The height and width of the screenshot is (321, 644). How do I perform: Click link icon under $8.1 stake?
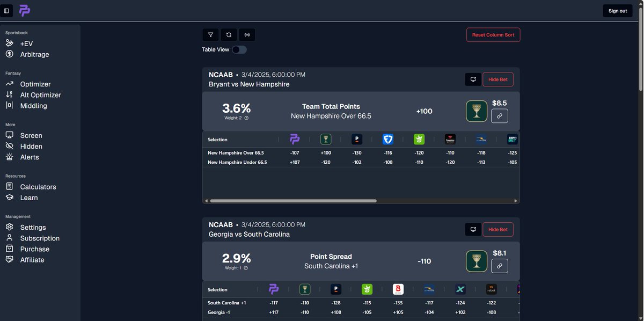point(500,266)
